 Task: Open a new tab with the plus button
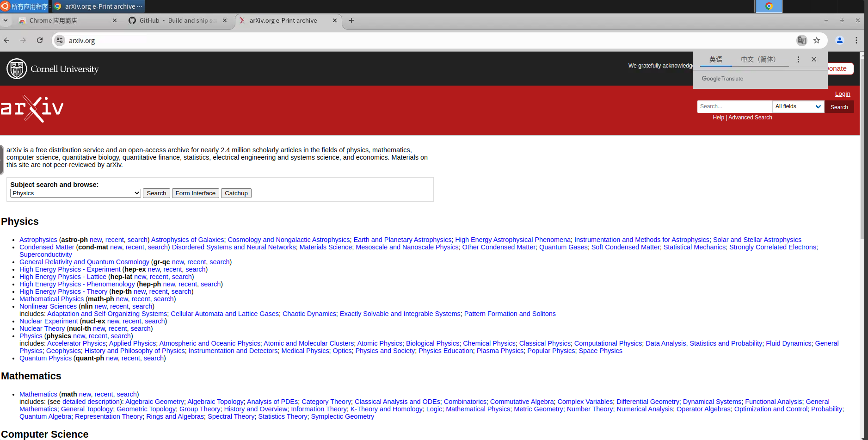tap(351, 20)
